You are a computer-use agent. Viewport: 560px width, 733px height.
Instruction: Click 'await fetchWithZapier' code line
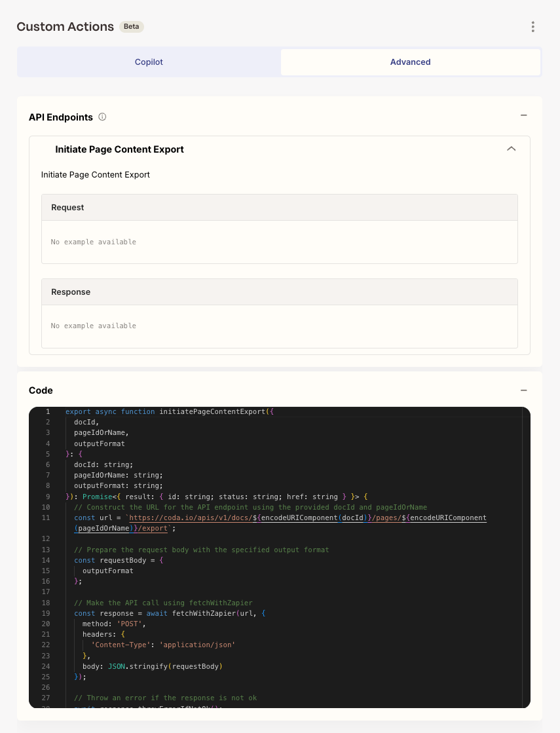click(x=170, y=613)
